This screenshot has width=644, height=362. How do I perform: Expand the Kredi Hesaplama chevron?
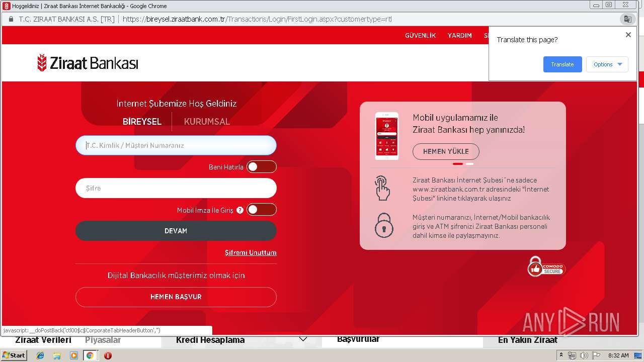[x=303, y=339]
